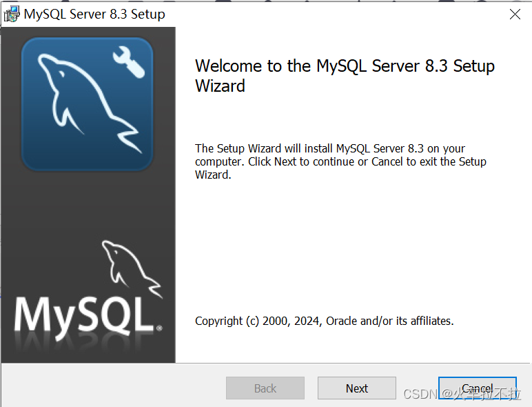Click the "The Setup Wizard will install MySQL Server 8.3" paragraph
The width and height of the screenshot is (532, 407).
[x=340, y=161]
